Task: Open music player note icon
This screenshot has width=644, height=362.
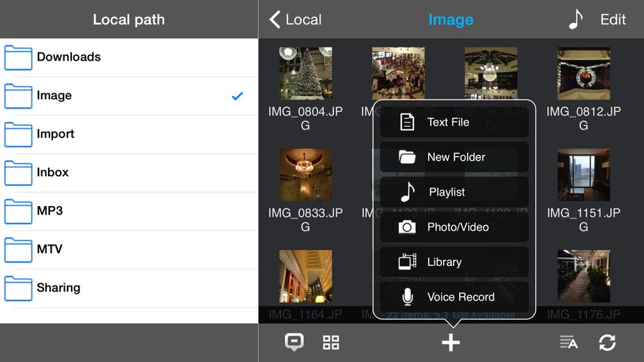Action: (x=576, y=19)
